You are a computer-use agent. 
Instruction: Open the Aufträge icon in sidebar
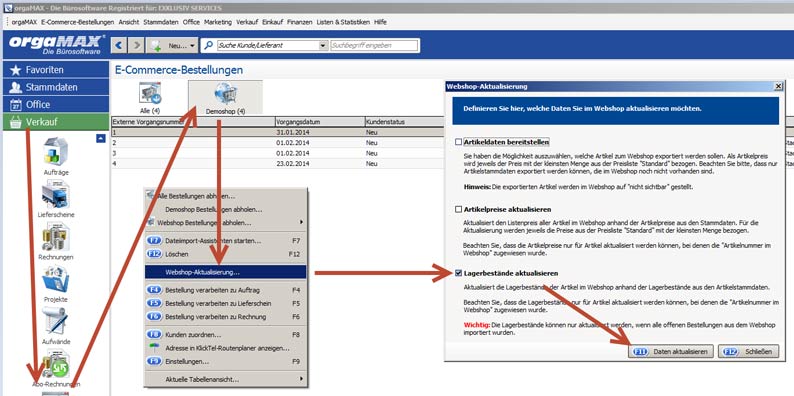[x=56, y=151]
